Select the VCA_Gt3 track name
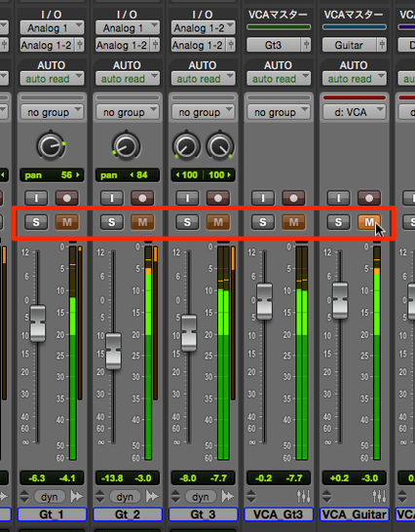The width and height of the screenshot is (415, 532). tap(279, 514)
